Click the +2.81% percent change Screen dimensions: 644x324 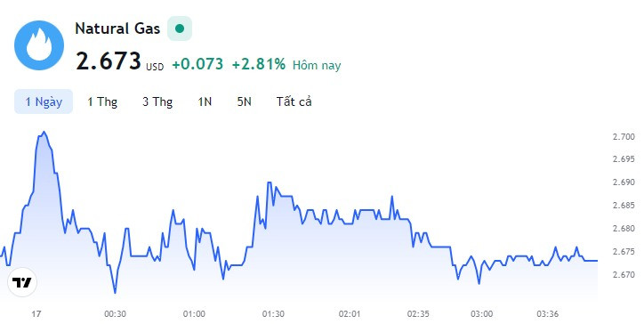[x=259, y=64]
